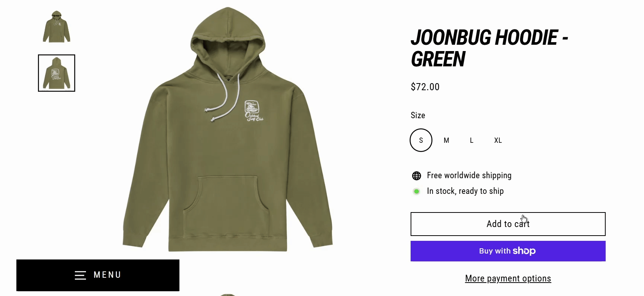The width and height of the screenshot is (644, 296).
Task: Select the back view hoodie thumbnail
Action: click(57, 73)
